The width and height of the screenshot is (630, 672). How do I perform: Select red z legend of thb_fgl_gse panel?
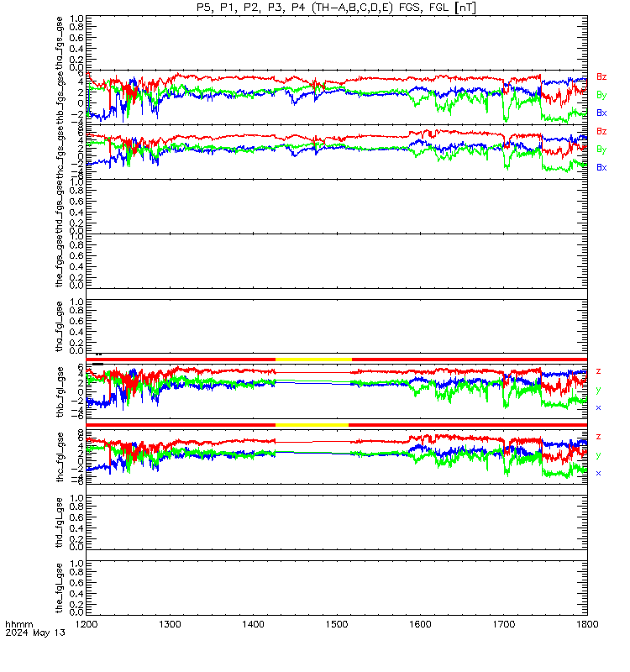[x=598, y=371]
